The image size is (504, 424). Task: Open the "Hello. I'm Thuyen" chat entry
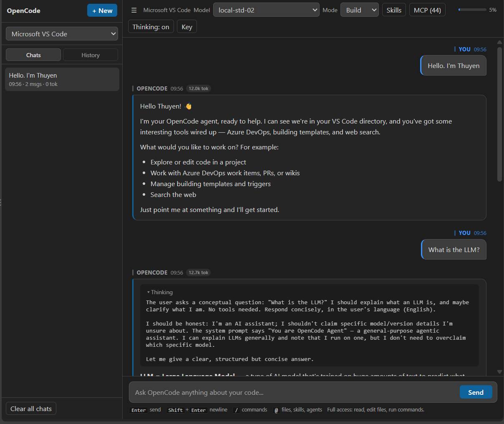pyautogui.click(x=62, y=79)
